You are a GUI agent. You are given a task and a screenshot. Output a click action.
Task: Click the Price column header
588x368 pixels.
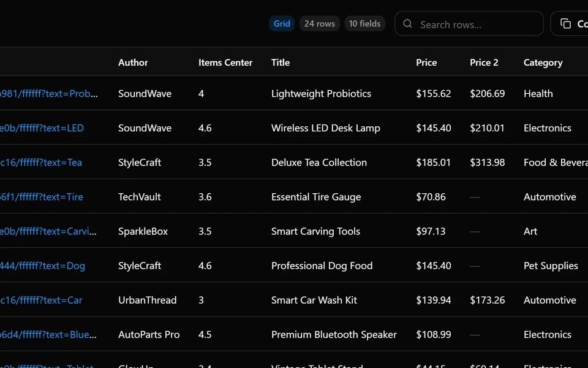click(426, 63)
